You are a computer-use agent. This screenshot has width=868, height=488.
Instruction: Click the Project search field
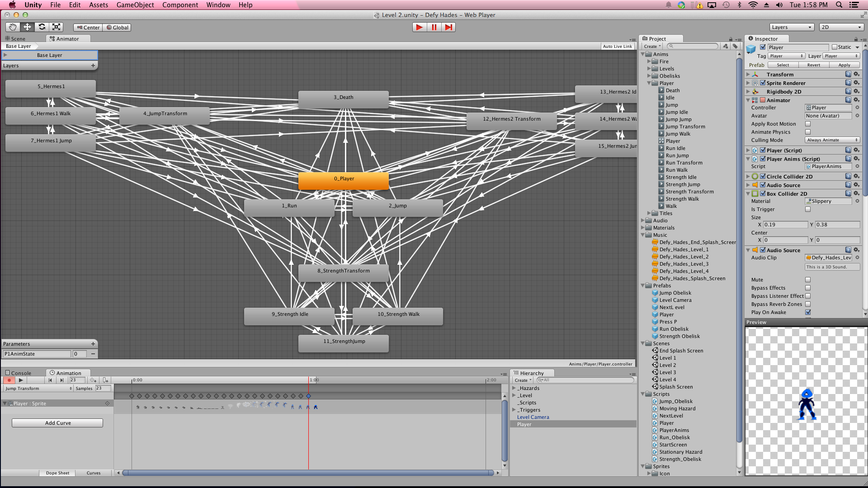pyautogui.click(x=692, y=46)
